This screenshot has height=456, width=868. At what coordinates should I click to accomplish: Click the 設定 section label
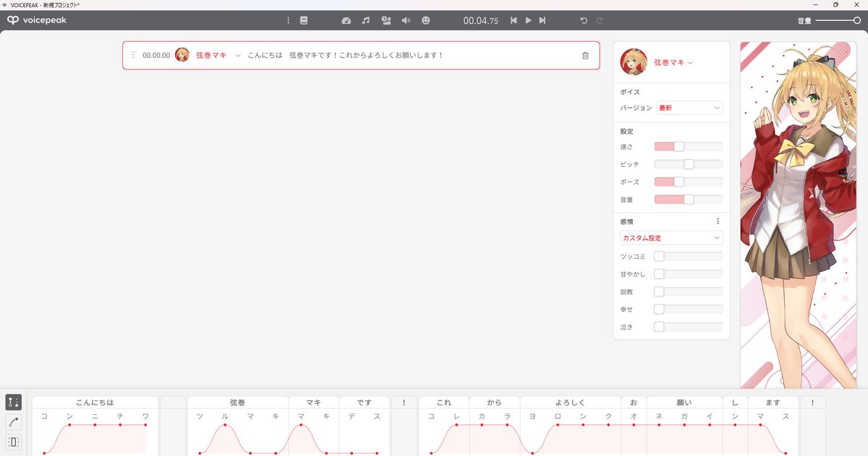[x=627, y=132]
